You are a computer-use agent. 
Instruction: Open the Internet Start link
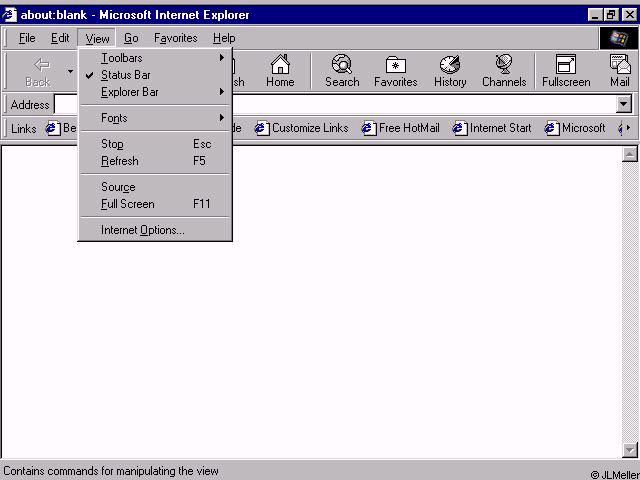pos(492,128)
